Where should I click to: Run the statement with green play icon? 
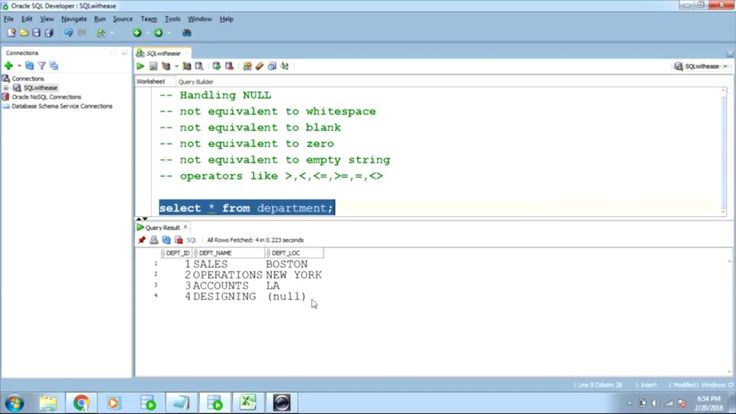(140, 66)
